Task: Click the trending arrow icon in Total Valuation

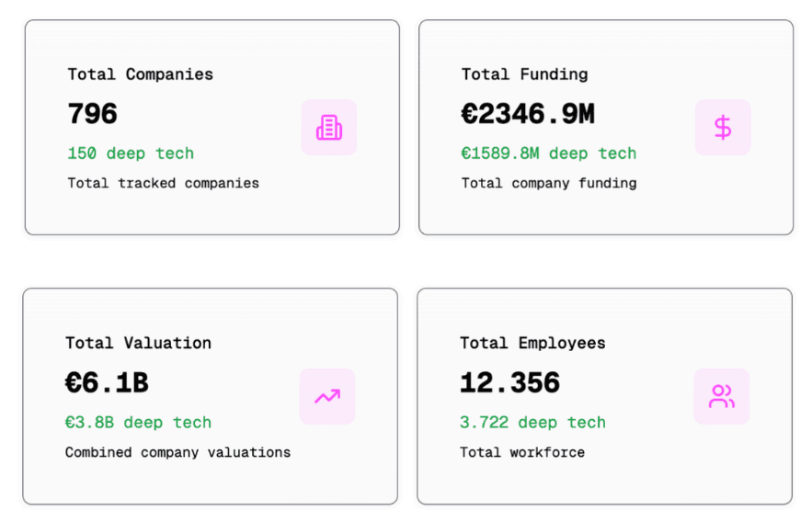Action: pos(326,396)
